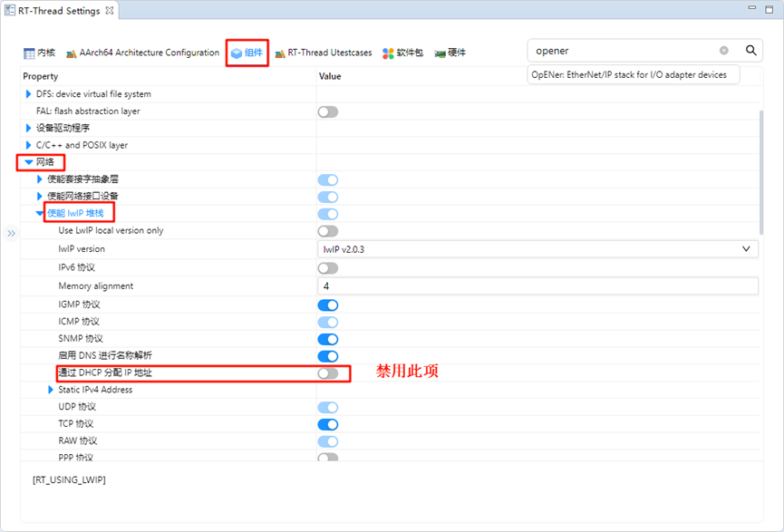This screenshot has width=784, height=532.
Task: Click the Property column header
Action: (x=41, y=76)
